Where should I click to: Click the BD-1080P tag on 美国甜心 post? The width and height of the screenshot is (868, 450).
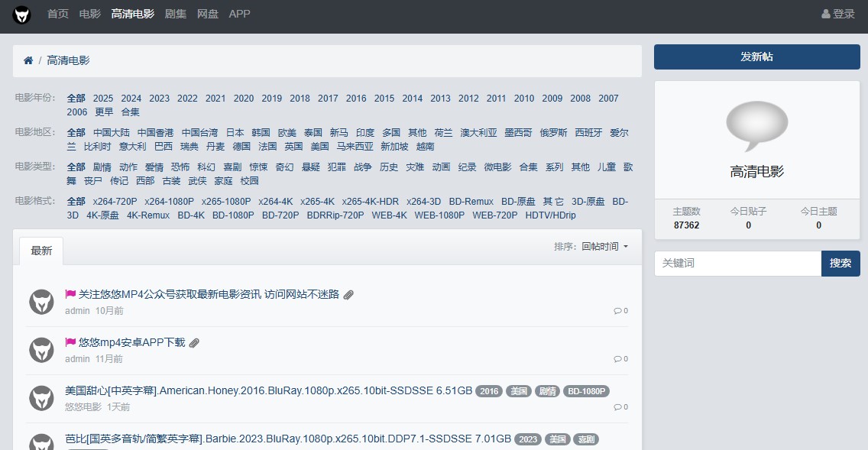click(586, 391)
